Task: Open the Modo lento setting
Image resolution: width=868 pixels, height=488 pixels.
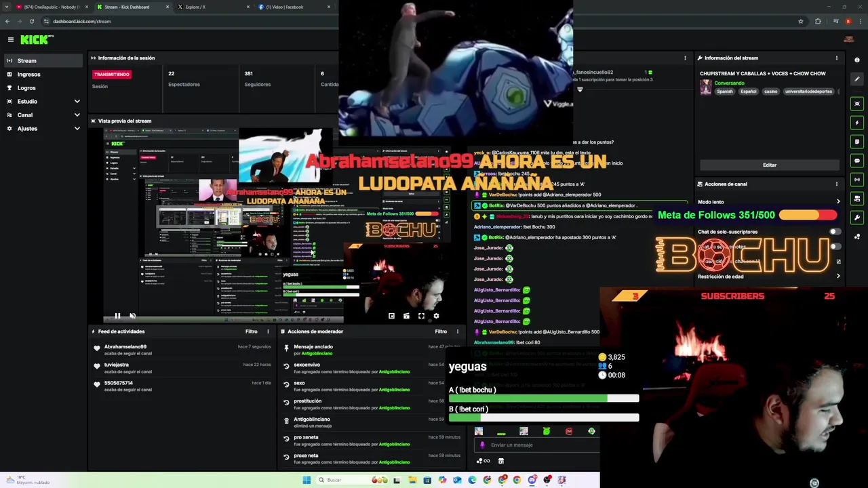Action: [770, 202]
